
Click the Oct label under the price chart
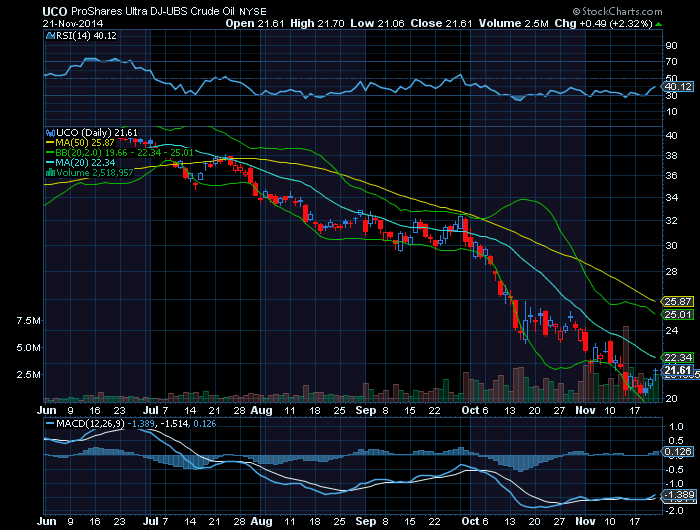pos(470,410)
